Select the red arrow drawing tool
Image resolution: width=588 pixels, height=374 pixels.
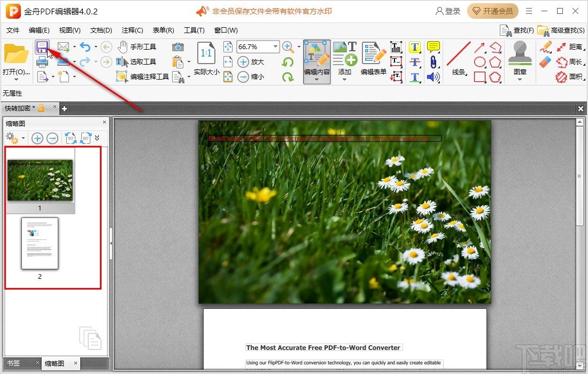(479, 47)
